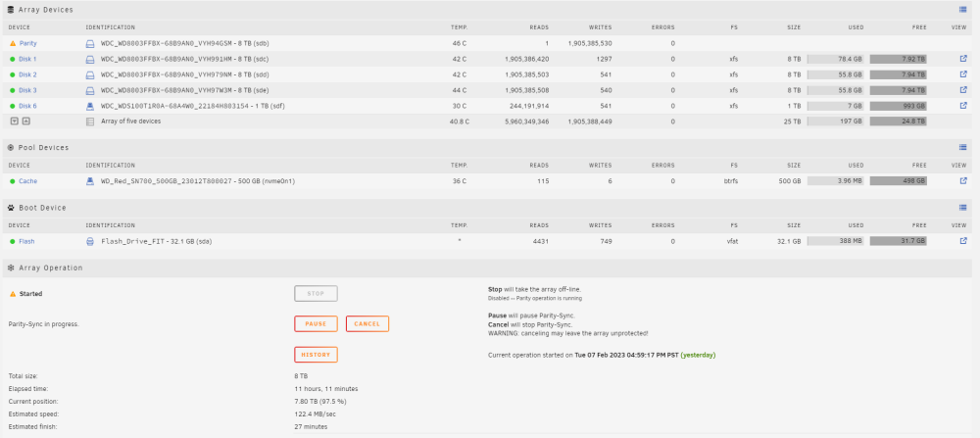The height and width of the screenshot is (438, 980).
Task: Pause the Parity-Sync operation
Action: click(316, 323)
